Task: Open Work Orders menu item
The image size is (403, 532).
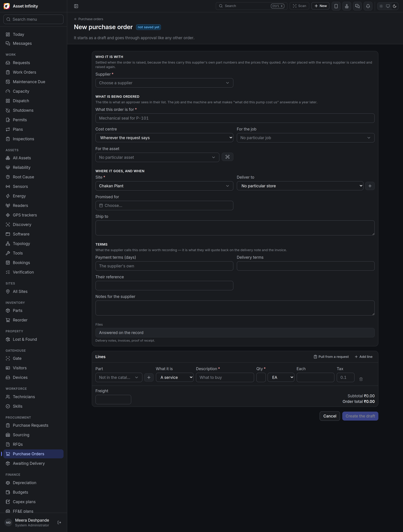Action: 24,72
